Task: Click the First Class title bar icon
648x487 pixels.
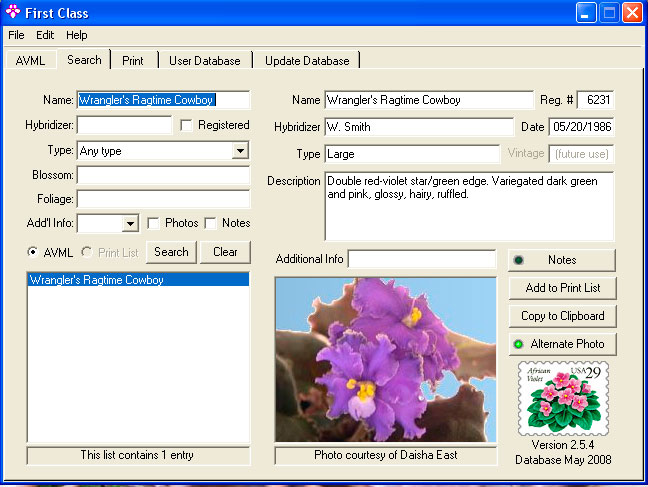Action: (x=13, y=13)
